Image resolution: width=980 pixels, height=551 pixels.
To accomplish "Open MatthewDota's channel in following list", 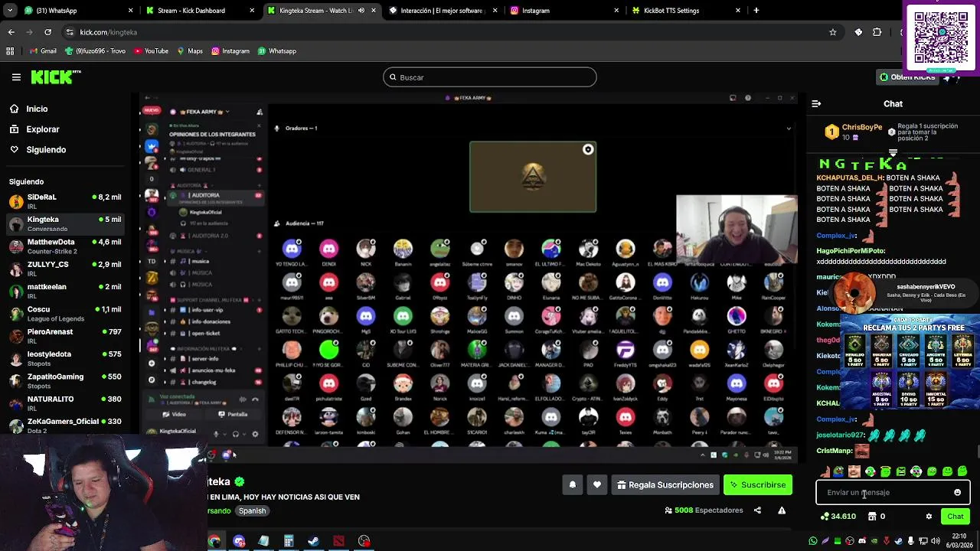I will click(x=66, y=246).
